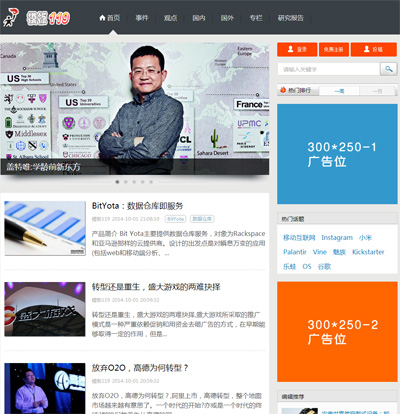This screenshot has width=400, height=414.
Task: Go to the 事件 navigation item
Action: click(x=142, y=18)
